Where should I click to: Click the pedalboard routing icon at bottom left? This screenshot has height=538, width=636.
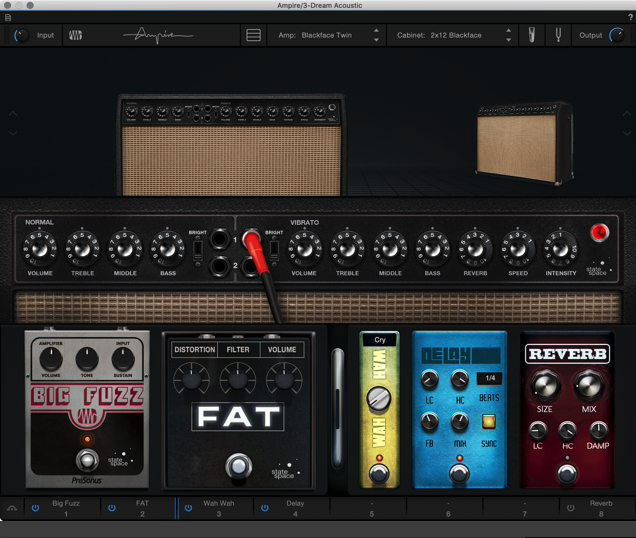pos(12,508)
